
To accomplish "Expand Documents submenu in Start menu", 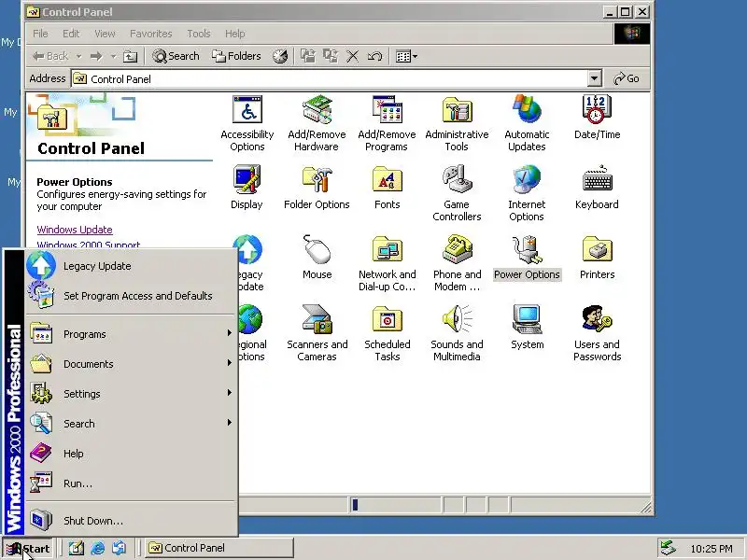I will pos(131,364).
